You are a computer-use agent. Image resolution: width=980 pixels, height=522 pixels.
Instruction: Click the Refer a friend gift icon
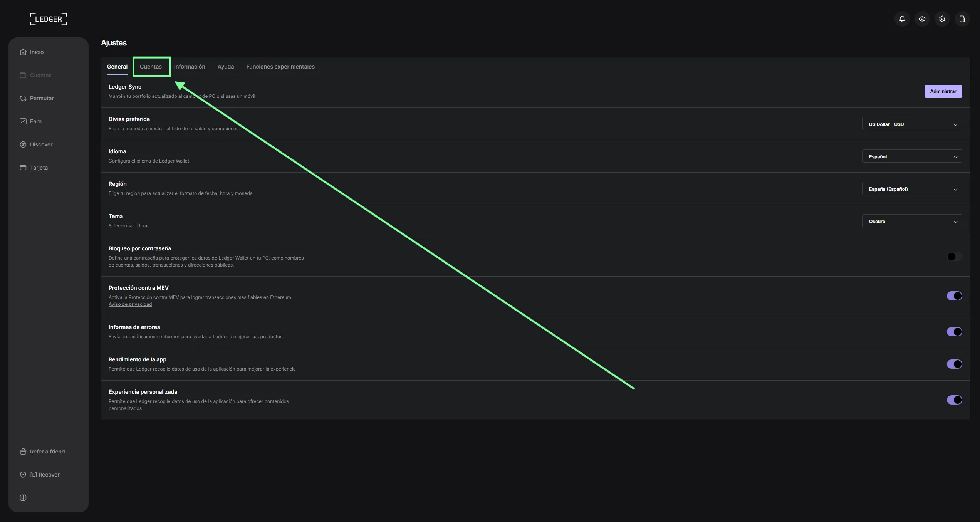pos(23,452)
